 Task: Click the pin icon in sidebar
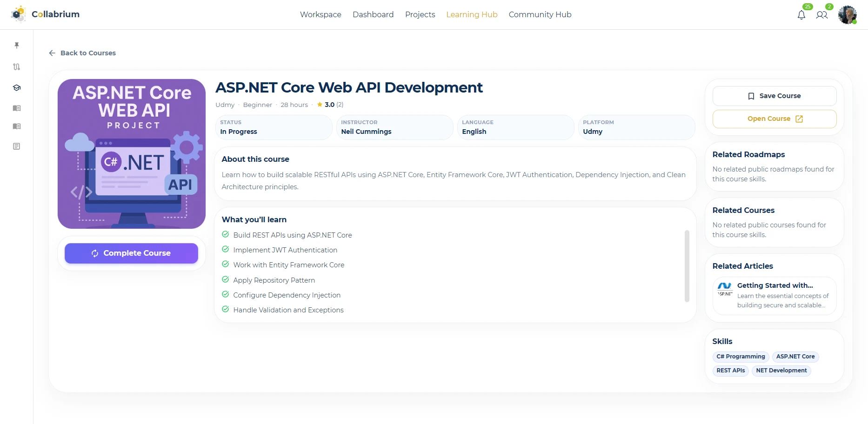[17, 45]
